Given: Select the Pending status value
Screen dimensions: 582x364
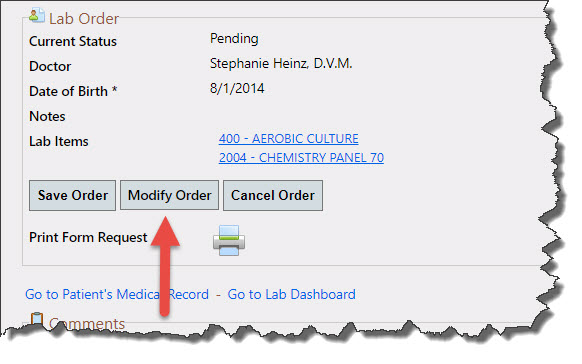Looking at the screenshot, I should tap(234, 39).
